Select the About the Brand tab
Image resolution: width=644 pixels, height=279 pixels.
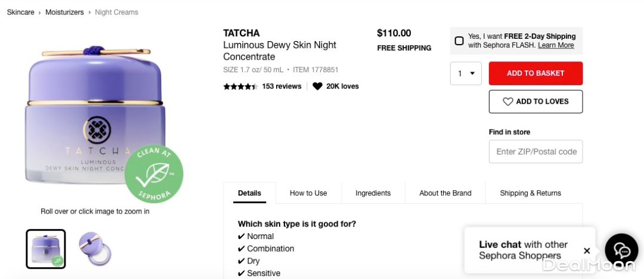[445, 193]
